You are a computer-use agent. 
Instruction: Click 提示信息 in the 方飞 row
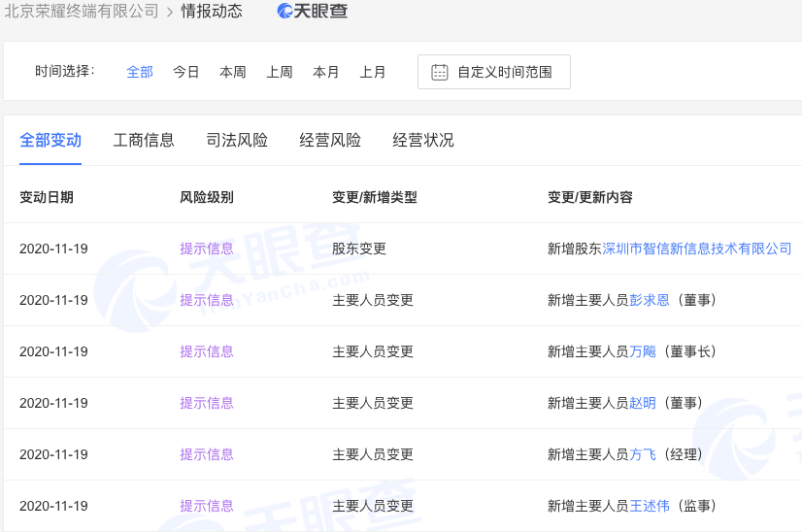click(x=207, y=454)
